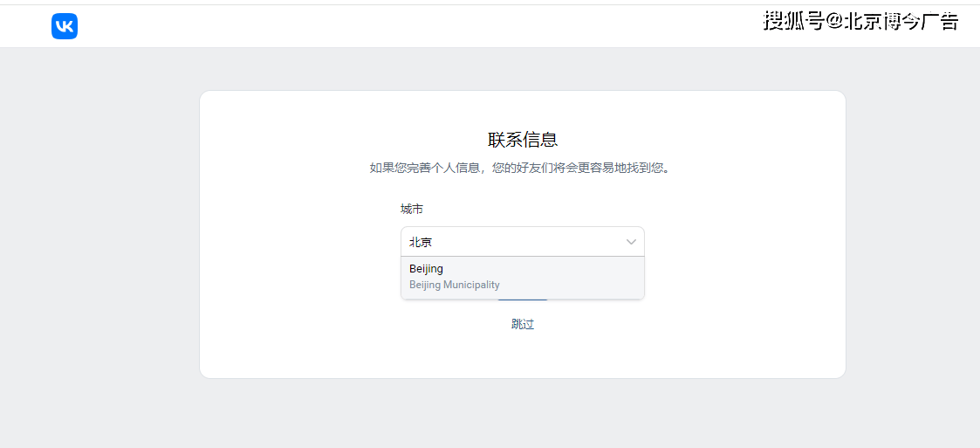Image resolution: width=980 pixels, height=448 pixels.
Task: Click the button partly hidden under dropdown
Action: point(522,300)
